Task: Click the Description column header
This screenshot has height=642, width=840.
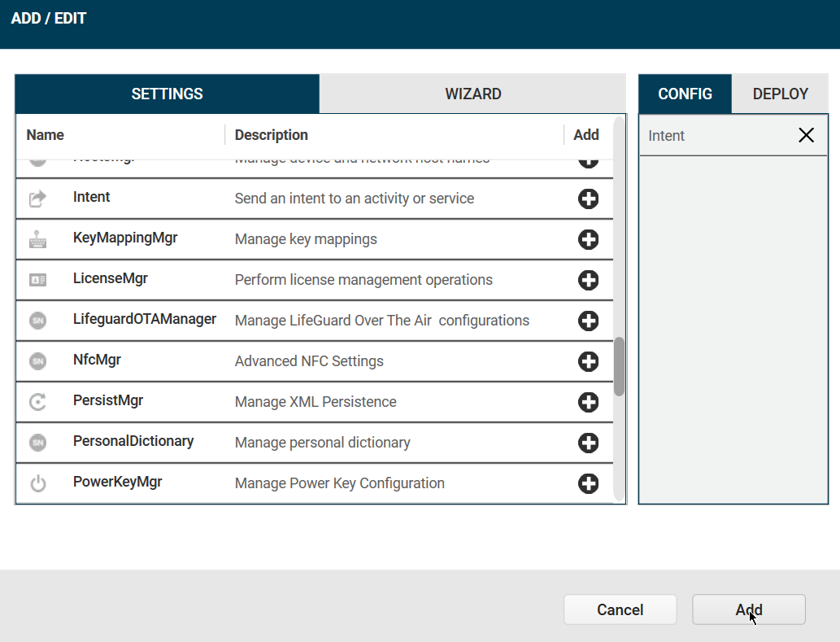Action: [272, 135]
